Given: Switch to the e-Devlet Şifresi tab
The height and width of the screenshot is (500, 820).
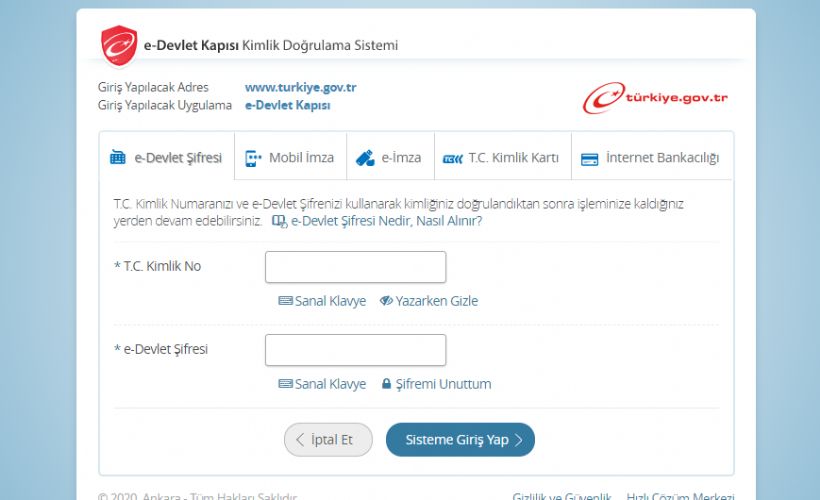Looking at the screenshot, I should click(166, 158).
